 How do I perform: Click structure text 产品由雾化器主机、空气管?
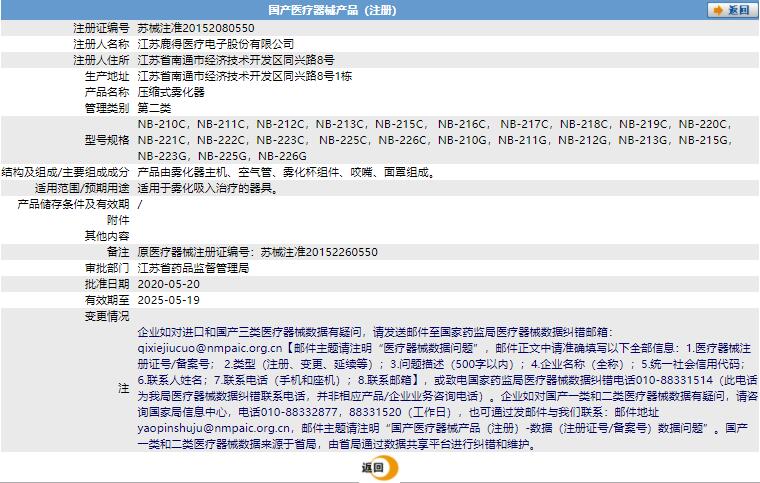(205, 172)
